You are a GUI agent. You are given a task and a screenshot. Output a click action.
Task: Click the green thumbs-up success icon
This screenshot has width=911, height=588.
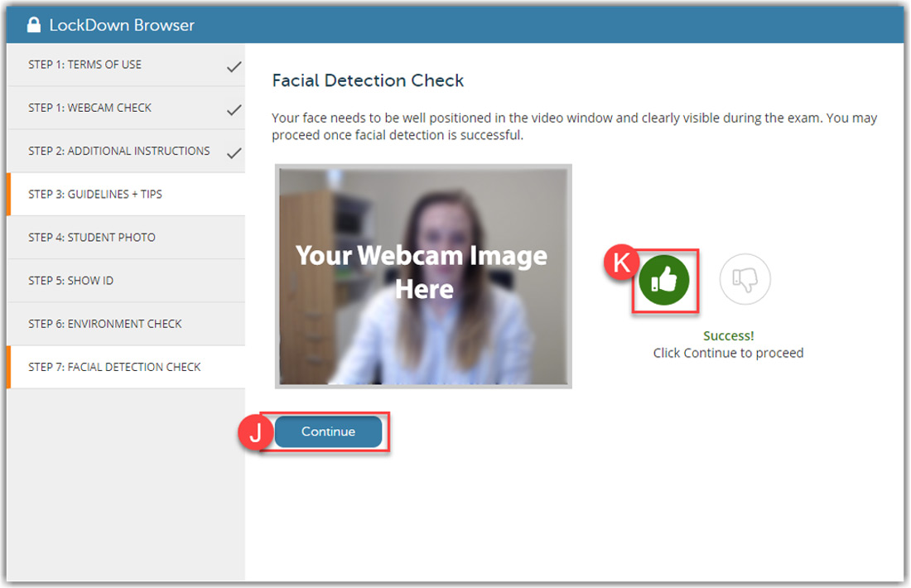(x=664, y=281)
